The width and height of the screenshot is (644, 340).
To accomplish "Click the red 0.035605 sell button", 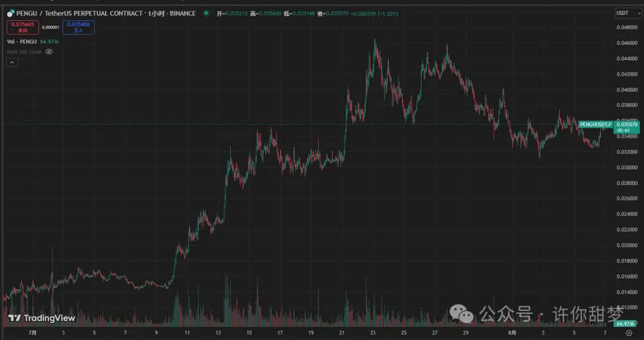I will (x=23, y=27).
